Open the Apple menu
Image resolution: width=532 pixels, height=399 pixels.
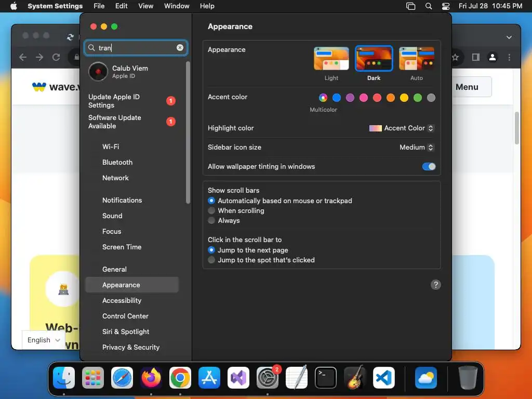pyautogui.click(x=14, y=6)
